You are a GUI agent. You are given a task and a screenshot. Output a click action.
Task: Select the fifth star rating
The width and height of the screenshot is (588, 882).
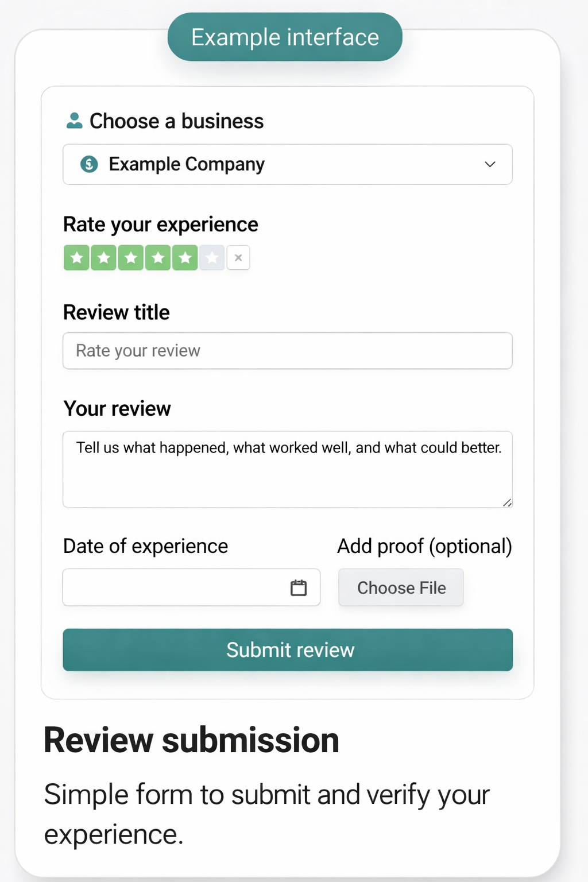point(185,257)
